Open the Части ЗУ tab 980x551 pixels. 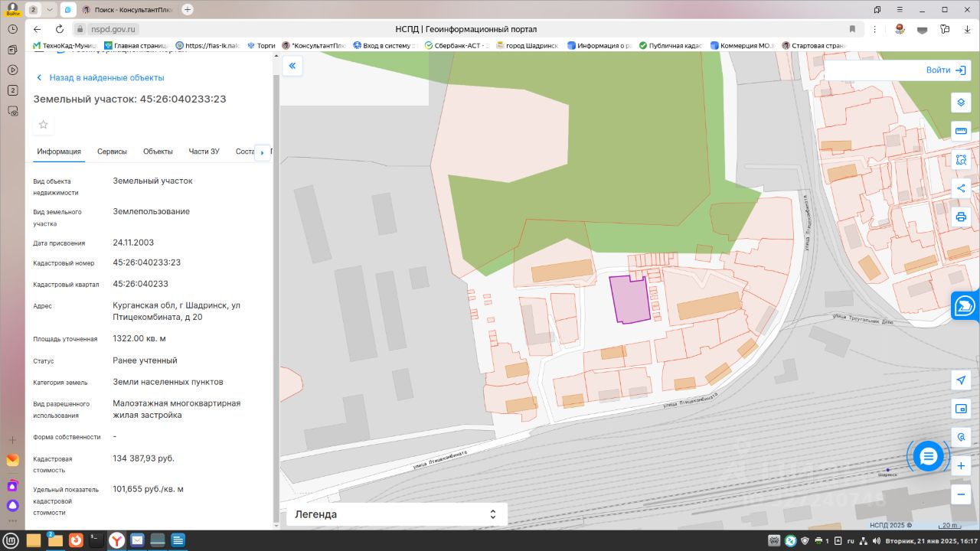coord(204,152)
